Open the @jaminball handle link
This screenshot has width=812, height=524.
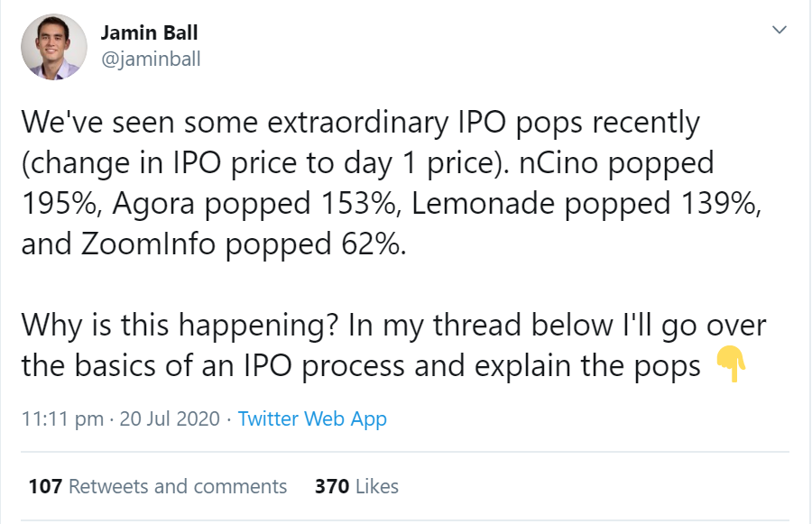(x=151, y=60)
